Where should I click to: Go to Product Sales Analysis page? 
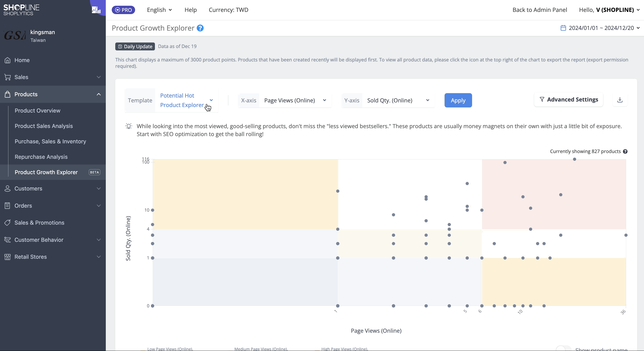click(44, 126)
